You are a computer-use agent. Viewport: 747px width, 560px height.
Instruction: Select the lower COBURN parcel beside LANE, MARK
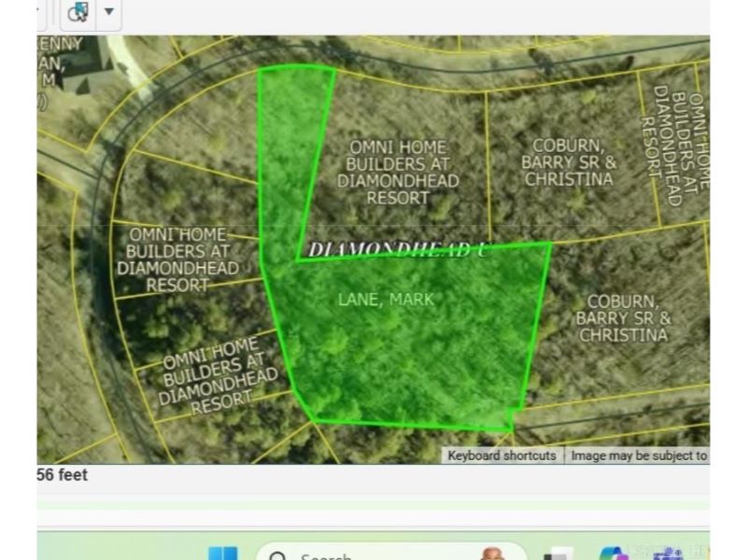[x=623, y=317]
